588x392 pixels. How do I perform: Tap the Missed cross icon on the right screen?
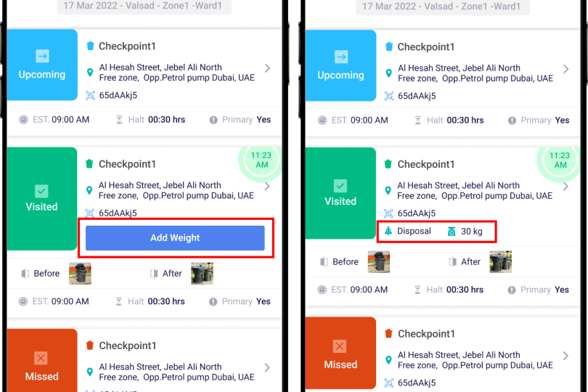[x=340, y=347]
